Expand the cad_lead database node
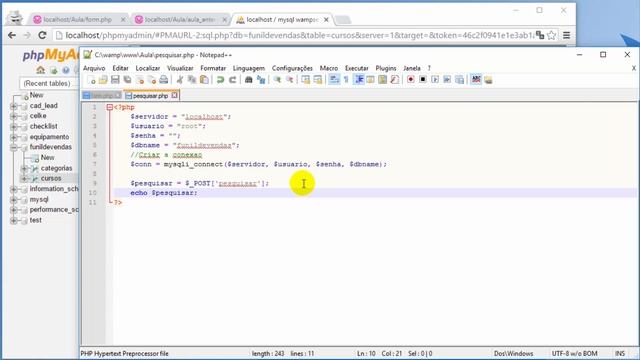 pos(13,106)
